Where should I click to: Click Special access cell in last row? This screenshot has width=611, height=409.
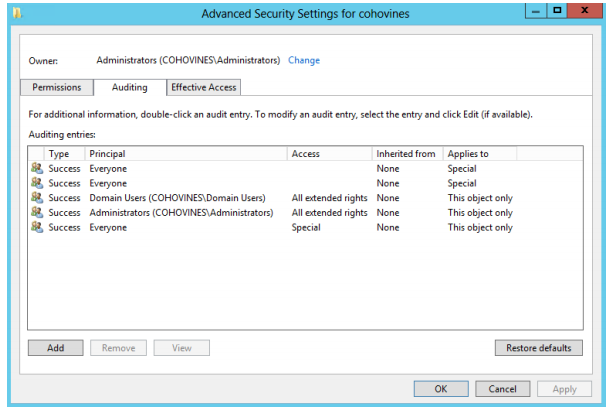point(306,227)
